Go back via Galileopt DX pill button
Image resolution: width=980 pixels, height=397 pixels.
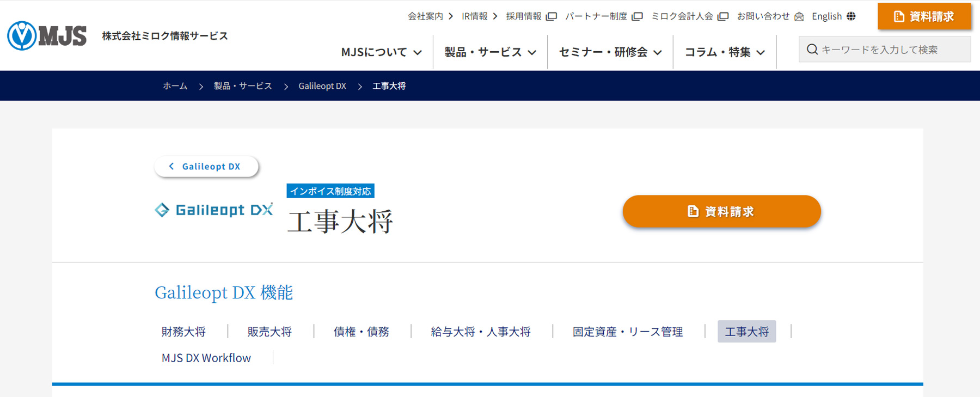(206, 166)
